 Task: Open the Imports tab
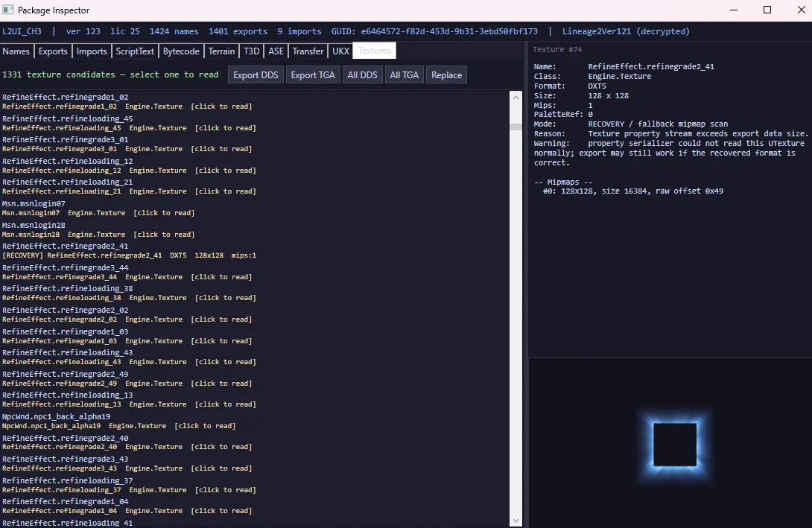[92, 51]
